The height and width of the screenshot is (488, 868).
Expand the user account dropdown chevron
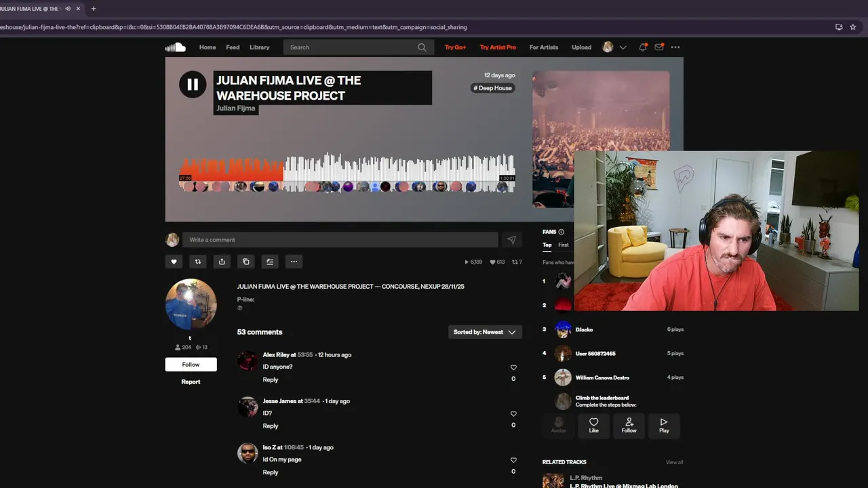[x=623, y=47]
